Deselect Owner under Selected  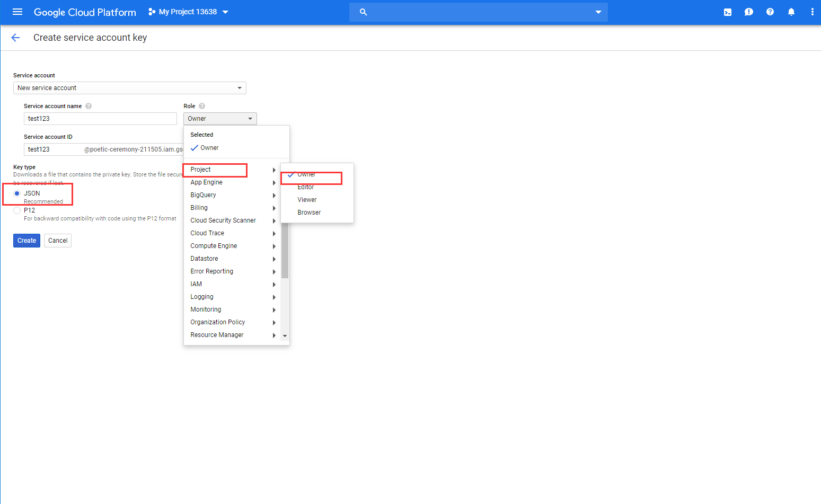click(x=236, y=148)
